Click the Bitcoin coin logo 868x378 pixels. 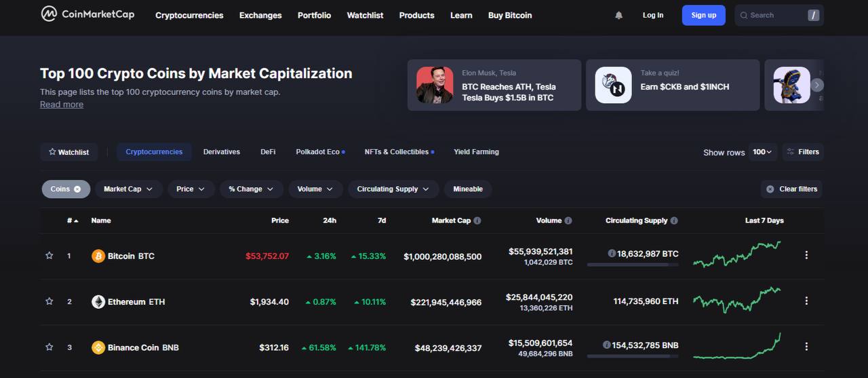[98, 256]
